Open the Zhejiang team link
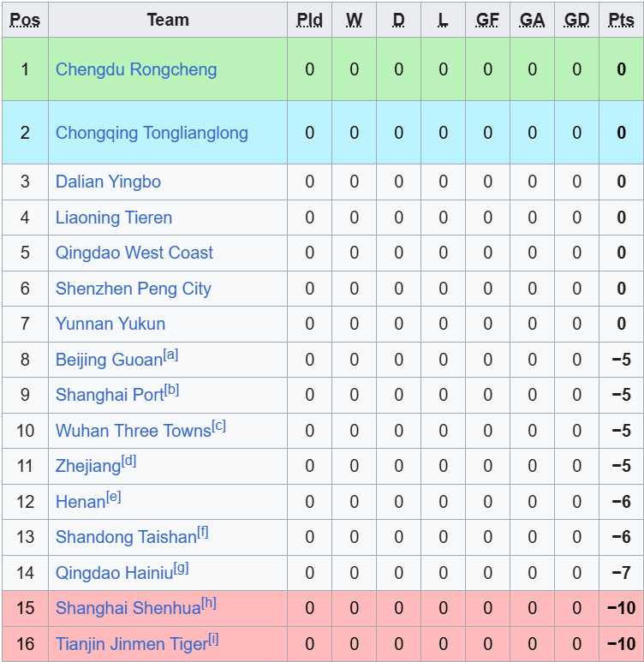The width and height of the screenshot is (644, 662). [88, 467]
